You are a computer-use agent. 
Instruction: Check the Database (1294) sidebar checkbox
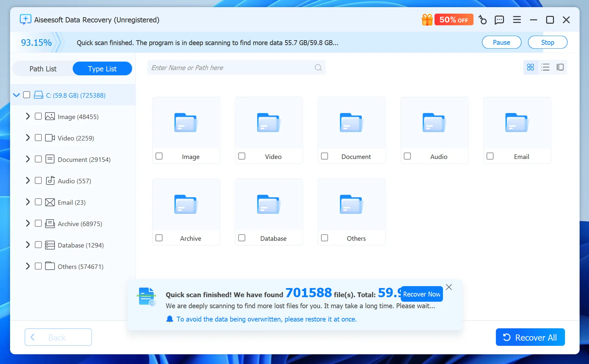pos(38,245)
